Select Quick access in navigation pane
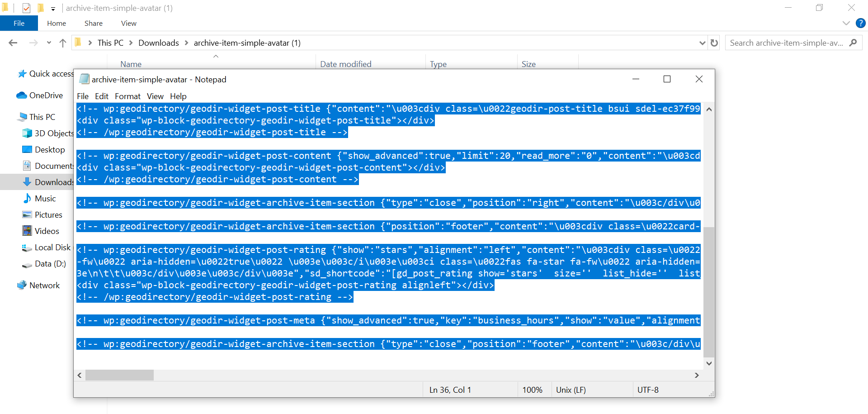This screenshot has height=414, width=868. tap(45, 74)
